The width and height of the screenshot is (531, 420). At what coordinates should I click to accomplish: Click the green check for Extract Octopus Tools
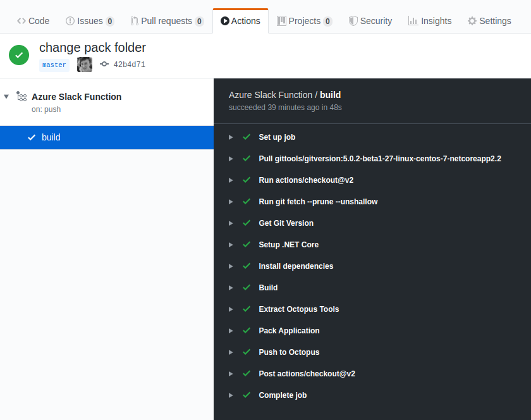tap(247, 309)
